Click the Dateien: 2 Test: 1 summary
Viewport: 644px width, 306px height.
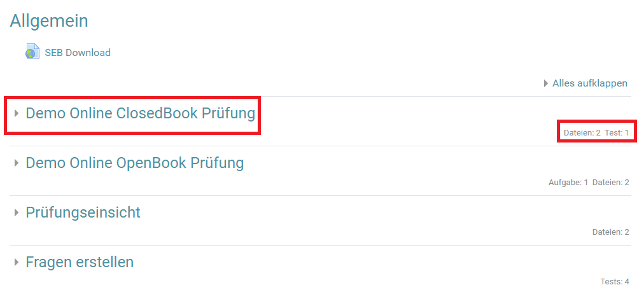596,133
